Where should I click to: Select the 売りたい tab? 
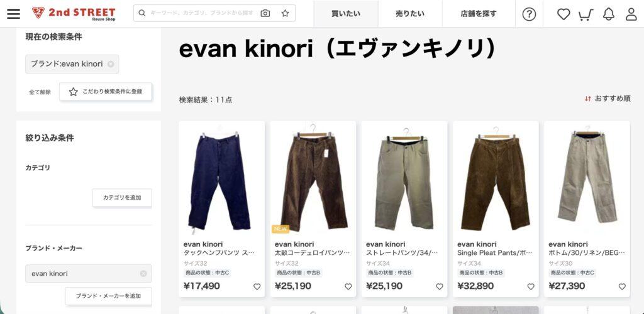click(x=410, y=14)
